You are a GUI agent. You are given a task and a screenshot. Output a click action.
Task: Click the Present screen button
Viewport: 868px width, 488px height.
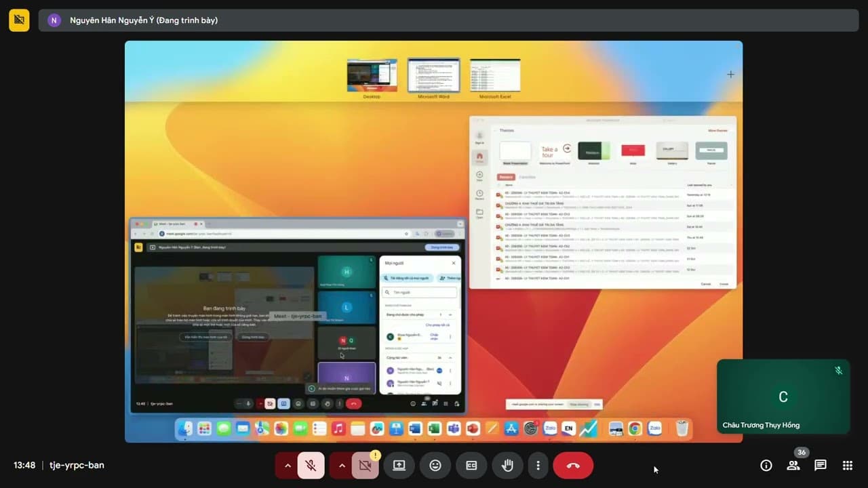coord(399,466)
